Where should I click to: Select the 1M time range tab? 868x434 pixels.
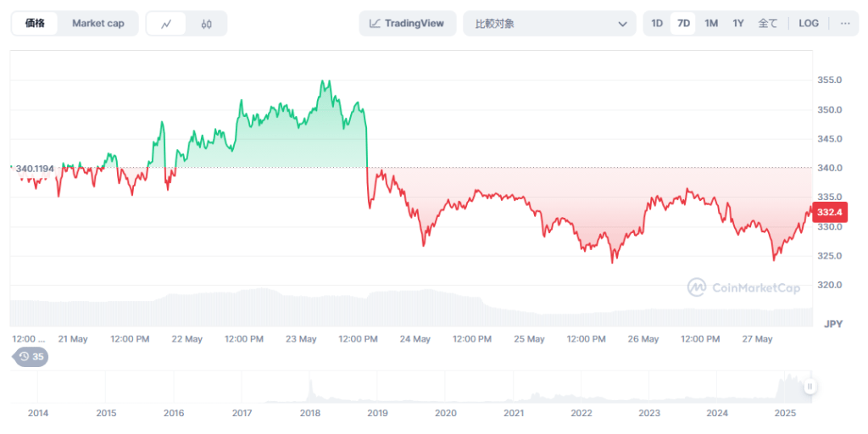711,24
